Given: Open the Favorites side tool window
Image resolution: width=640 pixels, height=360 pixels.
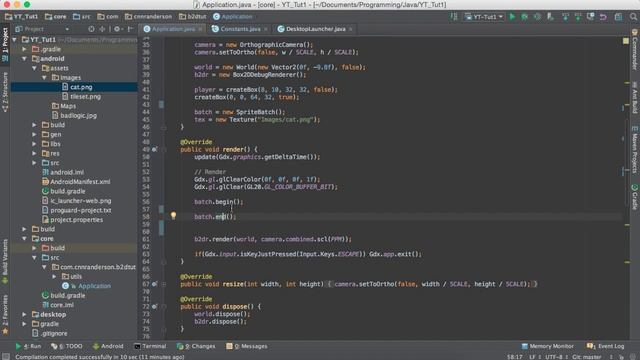Looking at the screenshot, I should 5,315.
